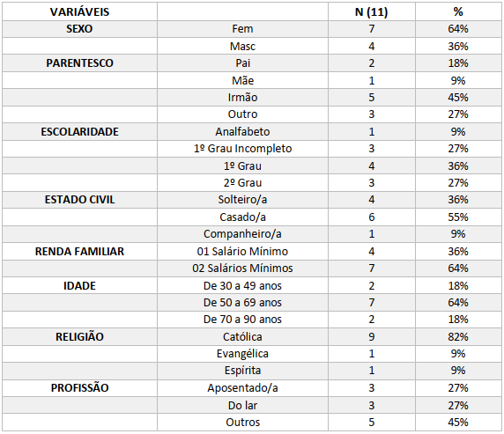Click the ESTADO CIVIL label
This screenshot has width=504, height=434.
79,200
